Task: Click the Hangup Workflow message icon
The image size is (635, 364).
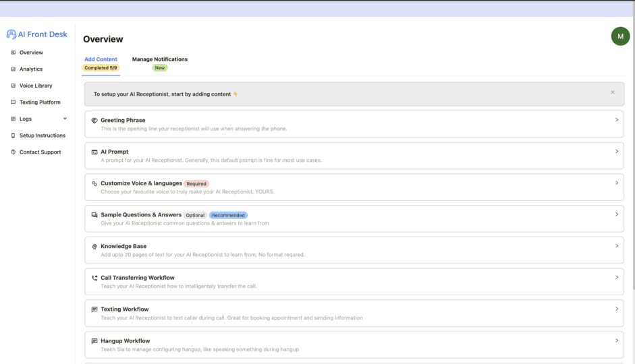Action: (94, 341)
